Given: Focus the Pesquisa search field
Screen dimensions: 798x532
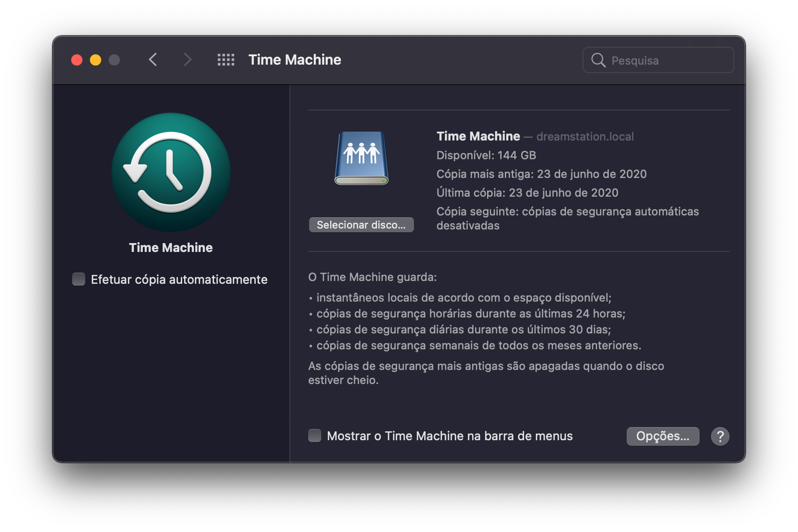Looking at the screenshot, I should tap(658, 60).
